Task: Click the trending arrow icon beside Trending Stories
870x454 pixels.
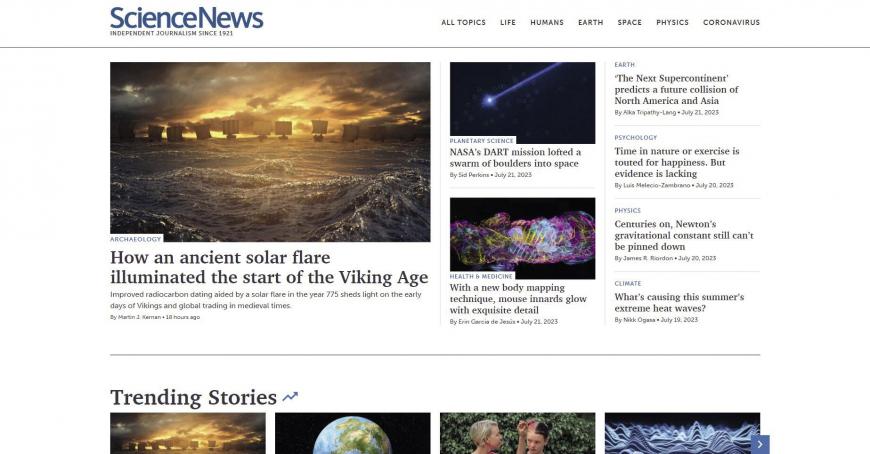Action: click(x=290, y=397)
